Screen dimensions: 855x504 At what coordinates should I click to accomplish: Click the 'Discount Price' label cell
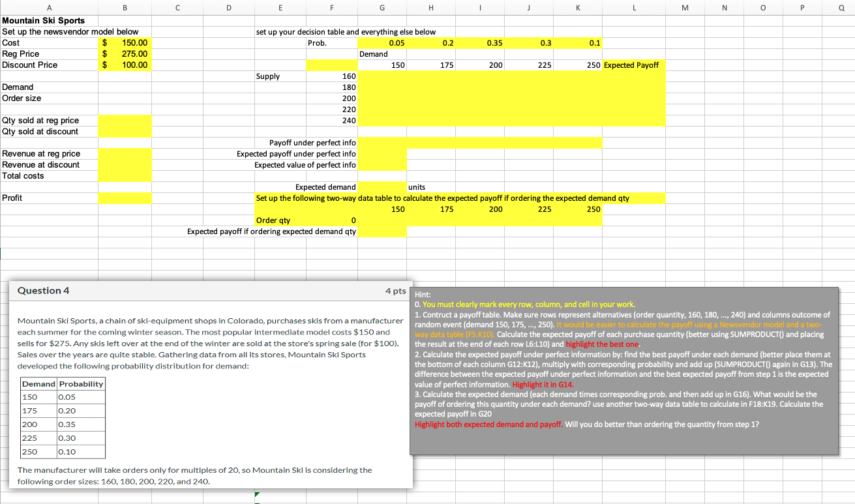click(49, 65)
